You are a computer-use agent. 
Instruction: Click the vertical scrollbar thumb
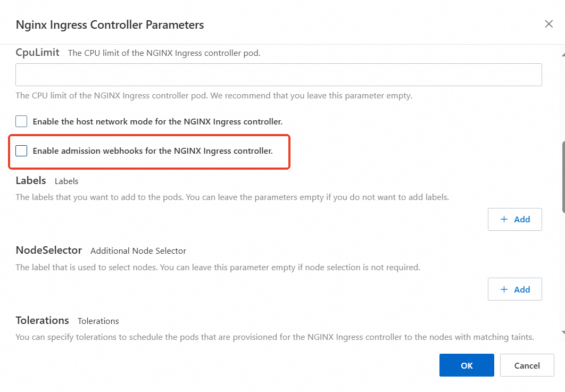coord(563,178)
